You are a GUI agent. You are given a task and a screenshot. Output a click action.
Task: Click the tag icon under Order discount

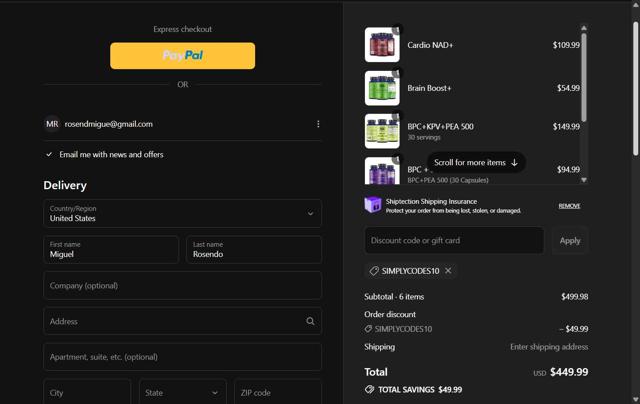tap(368, 329)
